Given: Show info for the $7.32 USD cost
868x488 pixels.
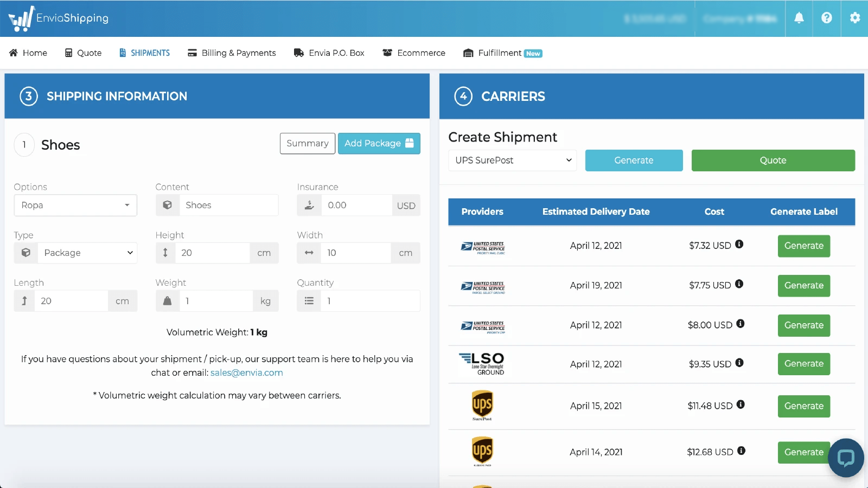Looking at the screenshot, I should click(x=739, y=245).
